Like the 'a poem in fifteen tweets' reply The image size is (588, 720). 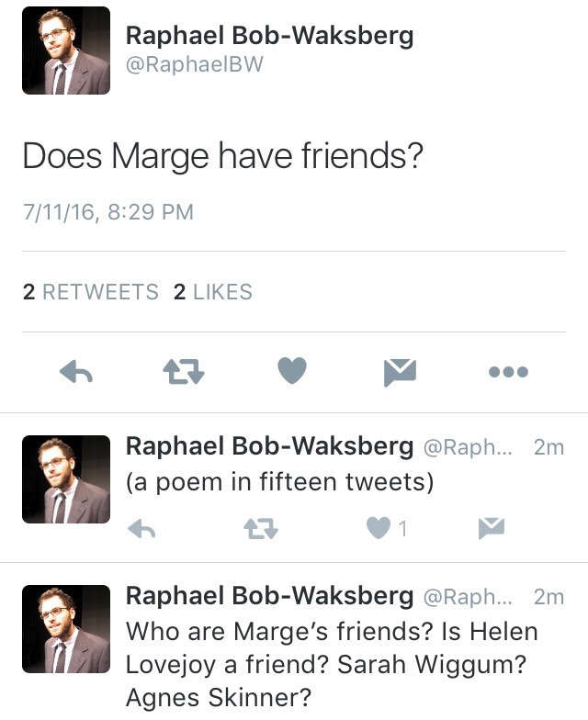tap(378, 528)
